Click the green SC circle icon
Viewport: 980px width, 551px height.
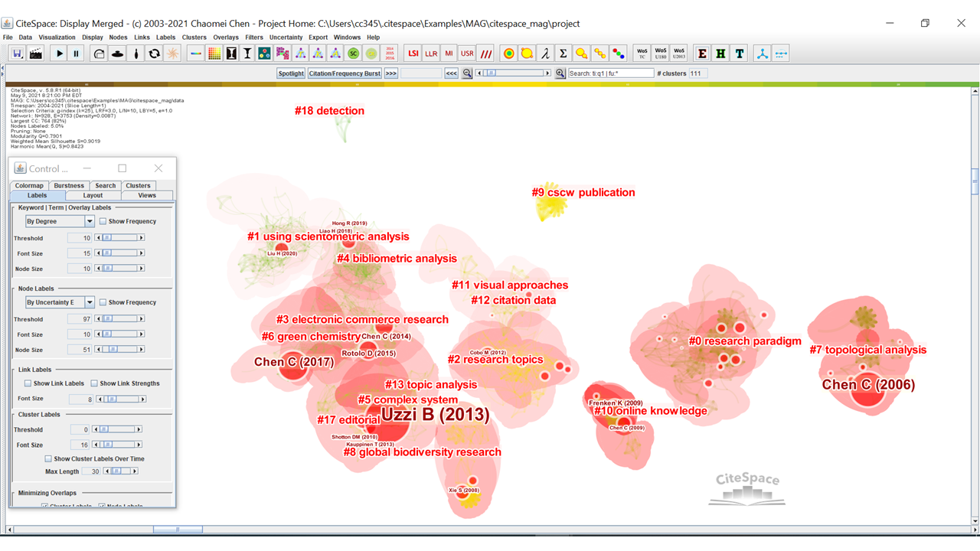coord(353,54)
